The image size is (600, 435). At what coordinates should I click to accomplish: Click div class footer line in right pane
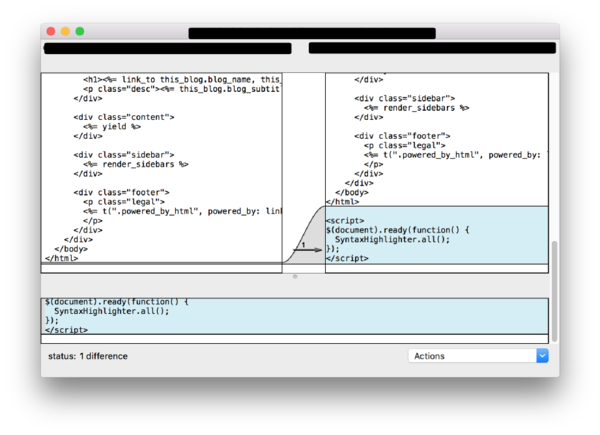(402, 135)
